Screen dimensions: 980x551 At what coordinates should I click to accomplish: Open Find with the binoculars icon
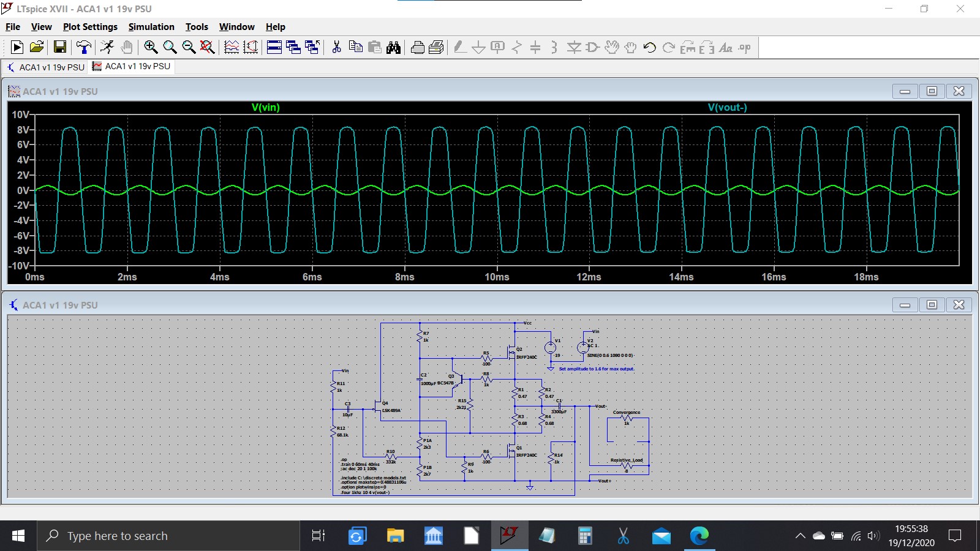tap(394, 47)
